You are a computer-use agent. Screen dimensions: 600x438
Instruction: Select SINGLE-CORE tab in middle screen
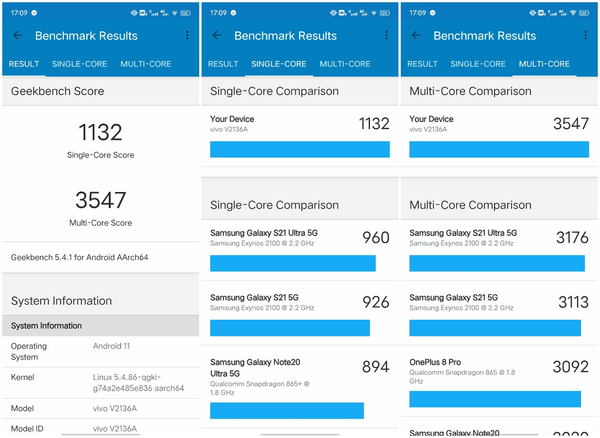click(x=279, y=64)
